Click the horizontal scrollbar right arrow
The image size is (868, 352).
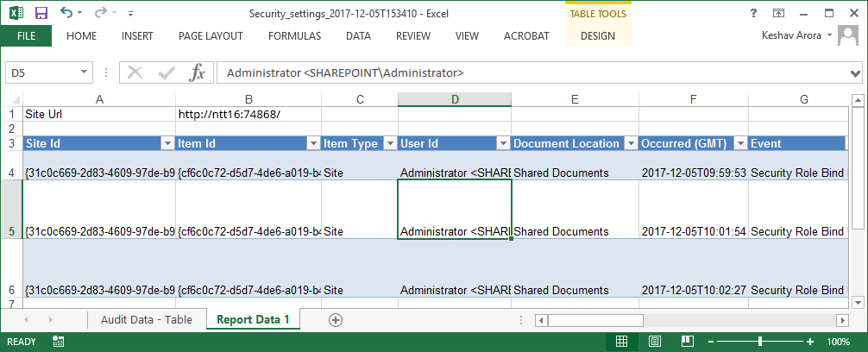[842, 320]
